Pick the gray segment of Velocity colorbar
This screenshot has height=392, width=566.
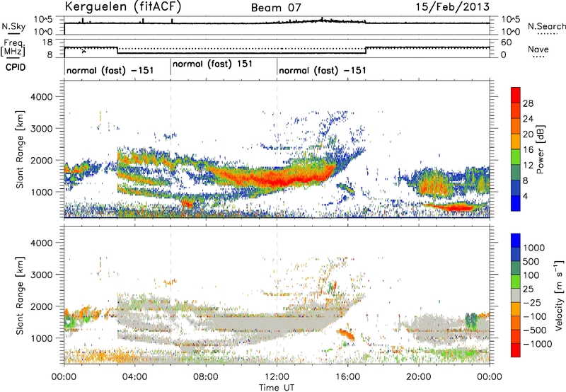coord(516,296)
